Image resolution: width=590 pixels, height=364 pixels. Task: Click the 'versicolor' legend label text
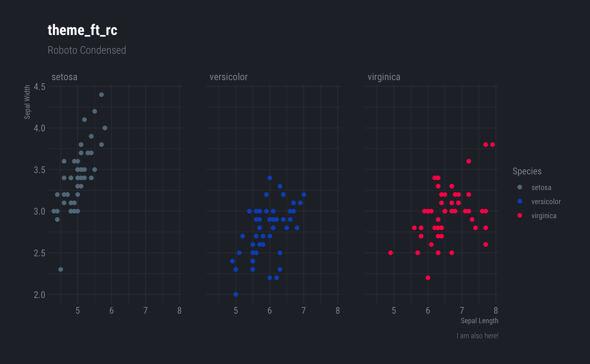pyautogui.click(x=546, y=202)
